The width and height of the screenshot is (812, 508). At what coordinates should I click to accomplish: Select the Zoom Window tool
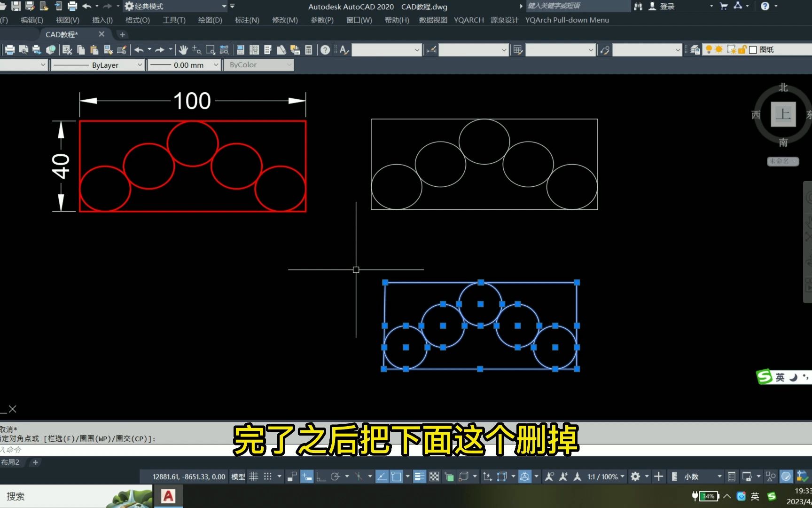point(211,50)
